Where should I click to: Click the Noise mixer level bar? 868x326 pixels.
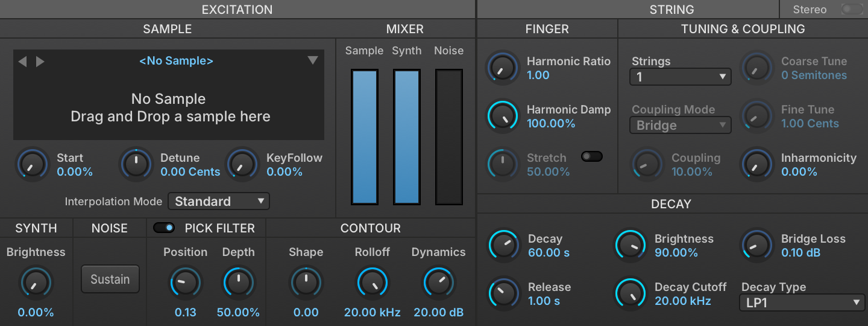449,137
